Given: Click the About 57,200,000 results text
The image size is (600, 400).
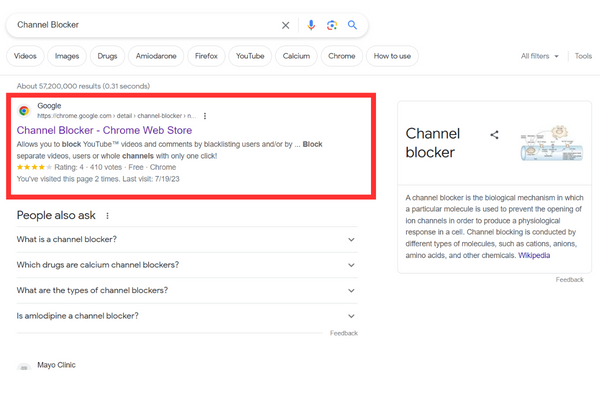Looking at the screenshot, I should coord(83,86).
